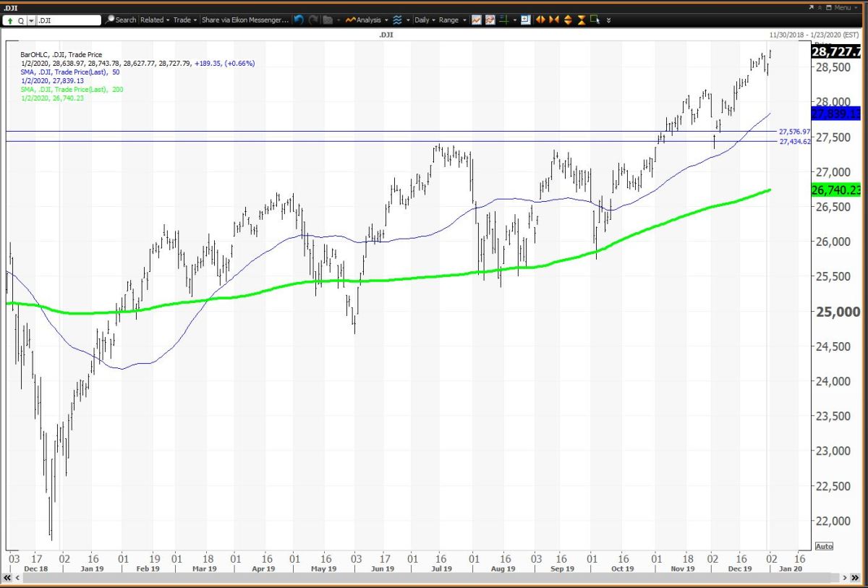The width and height of the screenshot is (868, 588).
Task: Toggle the crosshair price-line tool
Action: (x=504, y=20)
